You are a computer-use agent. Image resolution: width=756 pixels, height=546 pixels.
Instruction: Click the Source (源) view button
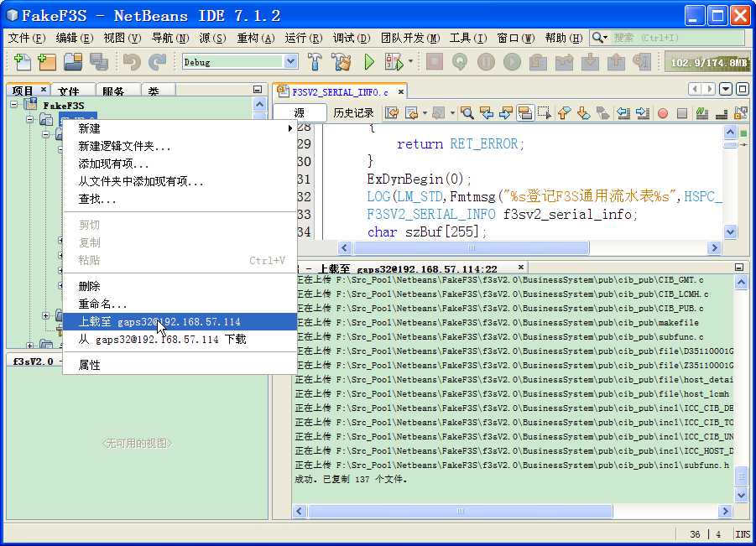point(300,112)
